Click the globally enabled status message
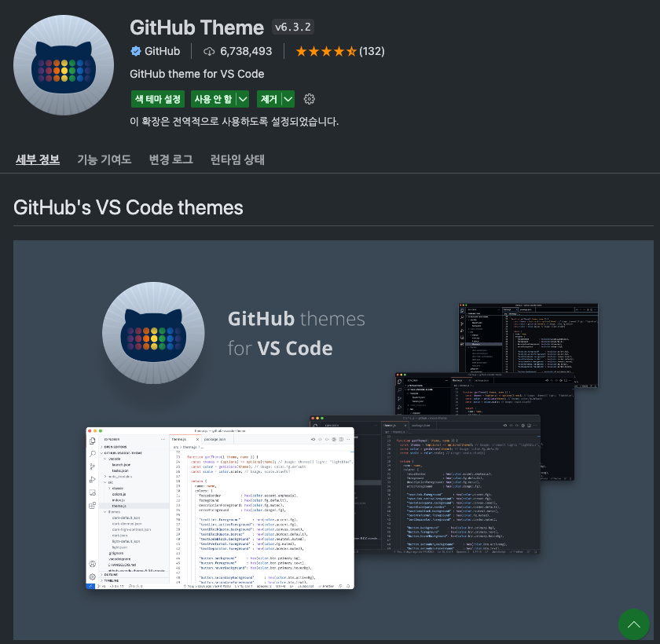Screen dimensions: 660x644 tap(234, 122)
